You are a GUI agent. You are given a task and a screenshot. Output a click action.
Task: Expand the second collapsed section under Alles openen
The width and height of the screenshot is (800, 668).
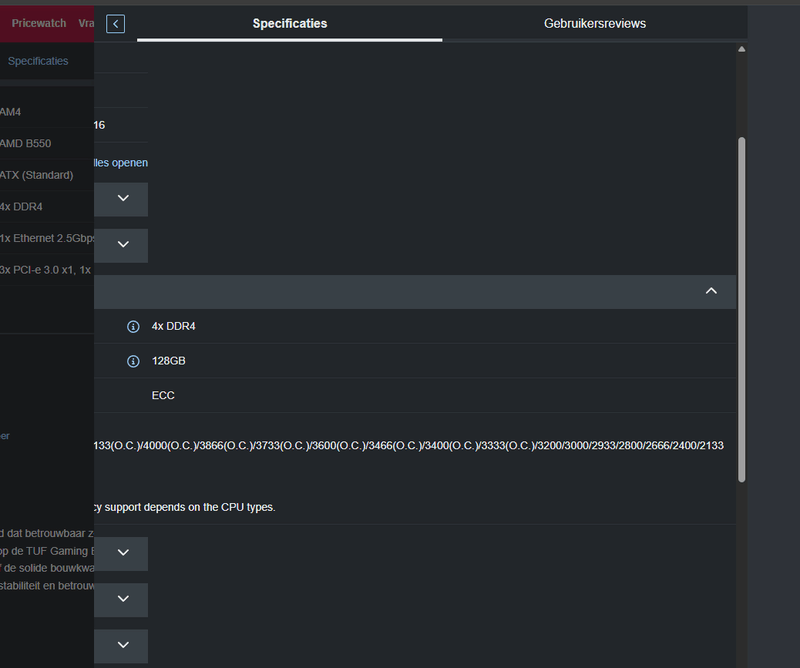(x=123, y=244)
